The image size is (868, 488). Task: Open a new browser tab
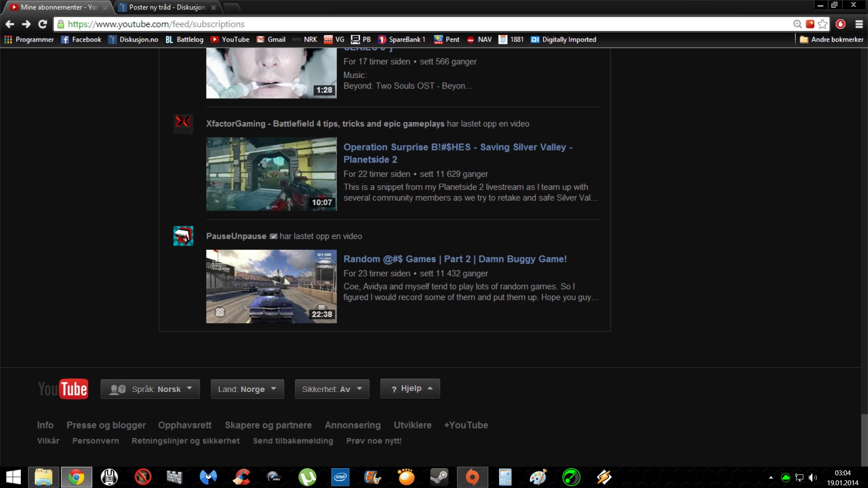click(x=231, y=7)
